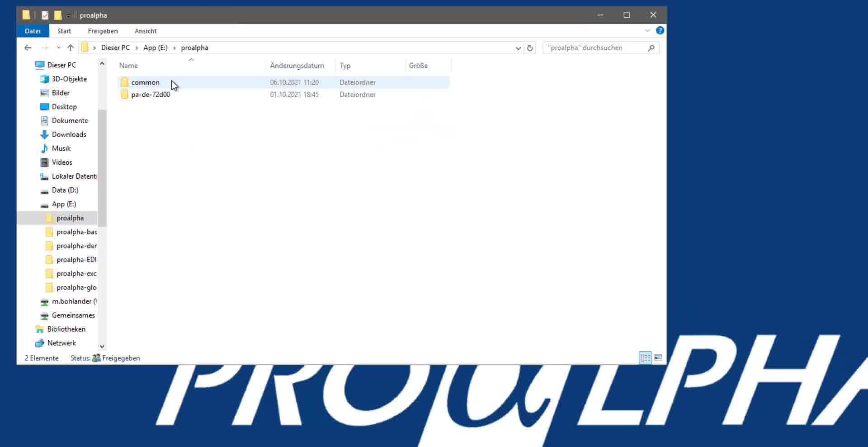Open recent locations dropdown arrow

[x=58, y=48]
